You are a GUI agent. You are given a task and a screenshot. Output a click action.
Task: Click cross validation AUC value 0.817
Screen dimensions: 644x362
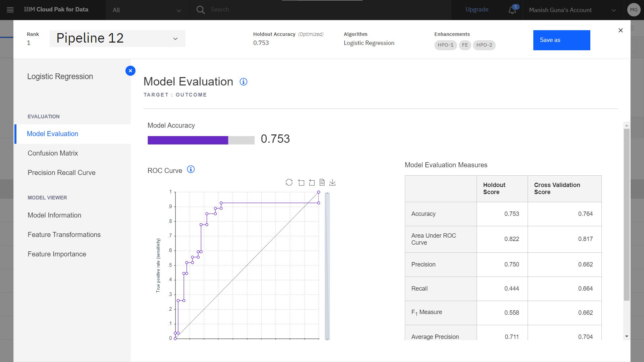[585, 239]
